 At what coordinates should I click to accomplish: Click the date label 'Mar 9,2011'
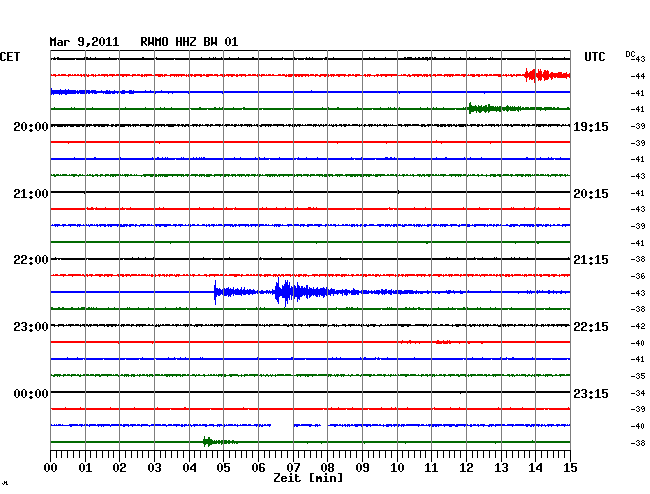pyautogui.click(x=84, y=42)
